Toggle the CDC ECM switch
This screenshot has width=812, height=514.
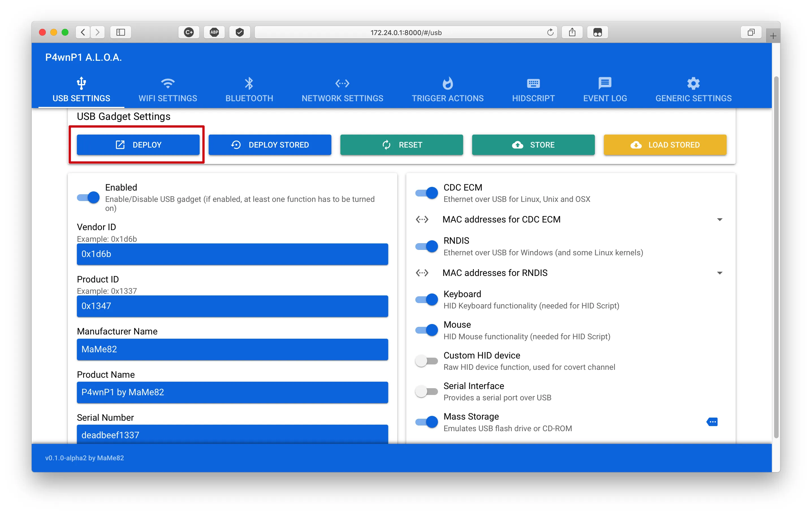(x=427, y=193)
